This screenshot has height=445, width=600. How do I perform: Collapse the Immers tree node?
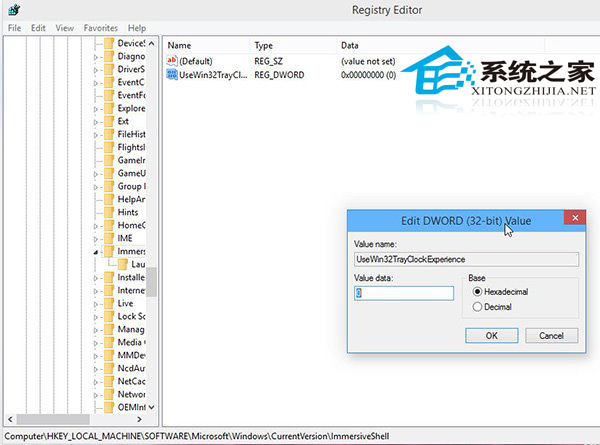pos(96,252)
